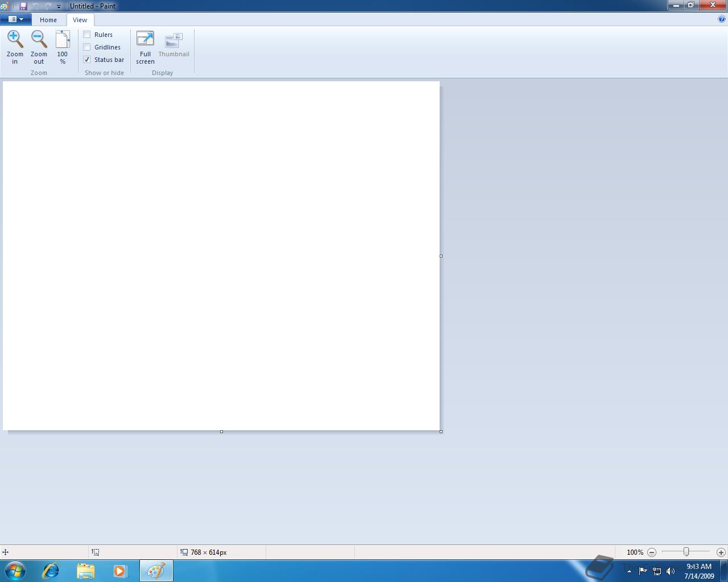Screen dimensions: 728x582
Task: Click the canvas size icon in status bar
Action: 184,552
